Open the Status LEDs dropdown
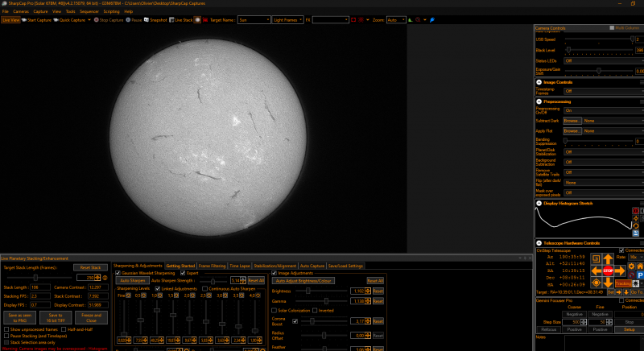Screen dimensions: 644x351 (x=604, y=60)
